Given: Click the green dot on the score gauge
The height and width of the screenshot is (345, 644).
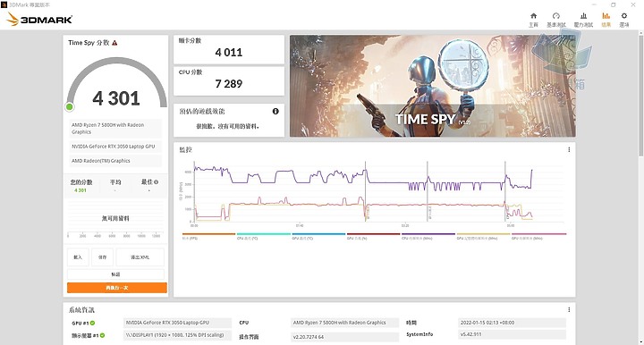Looking at the screenshot, I should (x=70, y=107).
